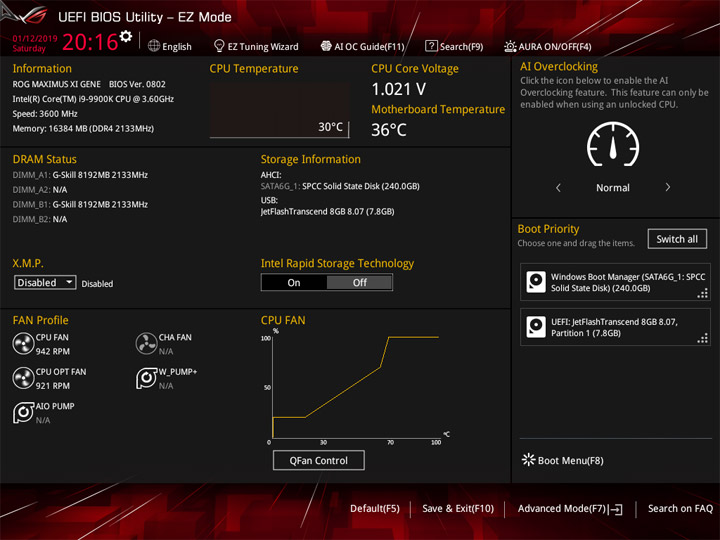Open the clock settings gear icon
The height and width of the screenshot is (540, 720).
click(x=126, y=36)
